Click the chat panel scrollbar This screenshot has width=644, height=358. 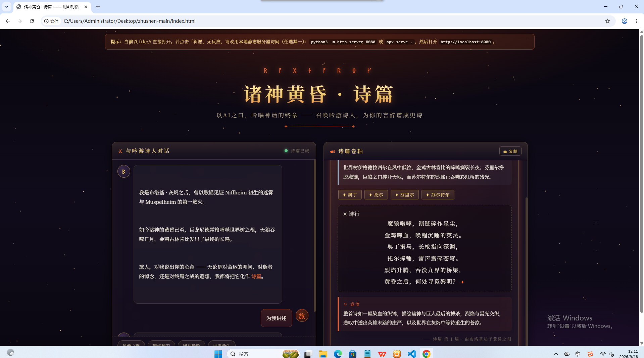pyautogui.click(x=314, y=236)
